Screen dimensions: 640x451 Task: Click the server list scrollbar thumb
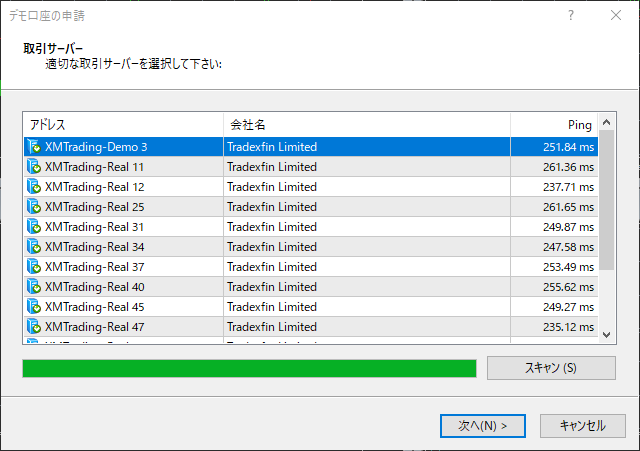click(607, 200)
